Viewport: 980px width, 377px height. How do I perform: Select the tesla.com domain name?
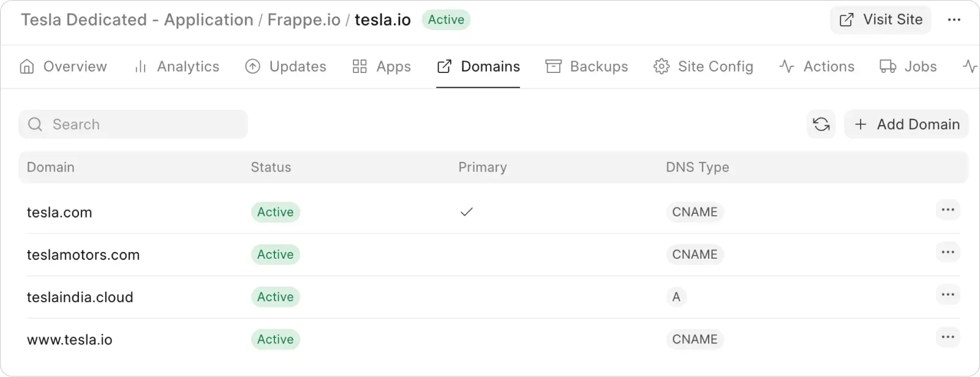59,213
